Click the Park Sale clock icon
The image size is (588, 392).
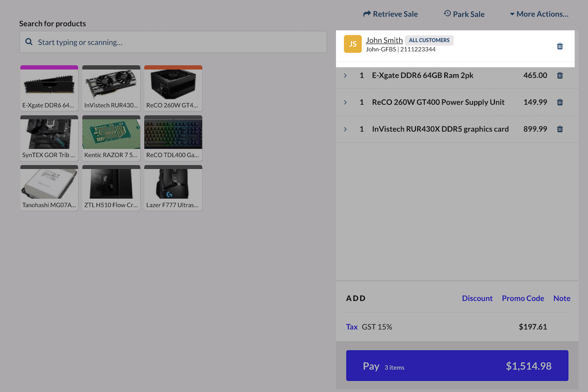pyautogui.click(x=446, y=13)
